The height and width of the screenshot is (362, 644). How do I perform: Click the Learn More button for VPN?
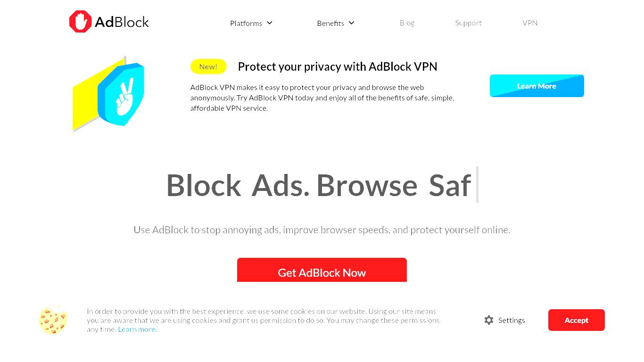pyautogui.click(x=537, y=86)
